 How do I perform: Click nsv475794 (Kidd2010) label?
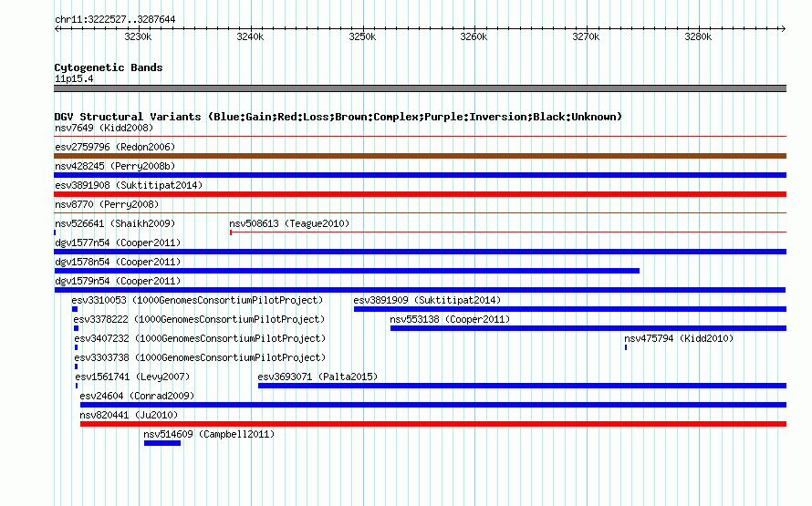coord(679,338)
